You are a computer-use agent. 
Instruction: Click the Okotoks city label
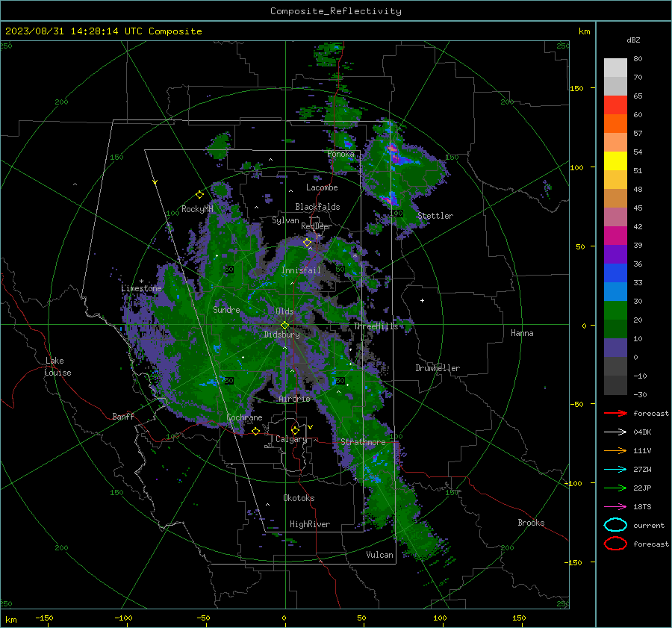pos(299,498)
